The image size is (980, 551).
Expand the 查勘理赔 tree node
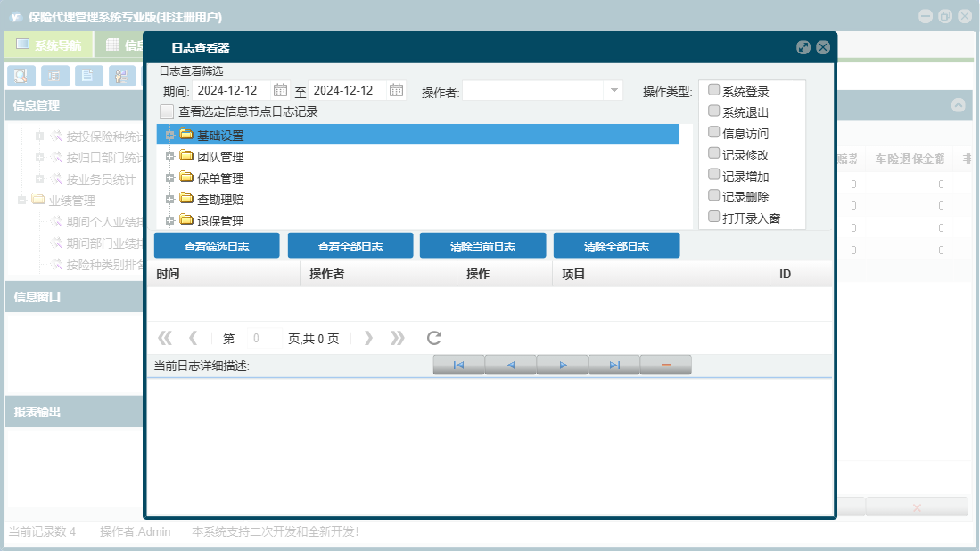point(169,200)
